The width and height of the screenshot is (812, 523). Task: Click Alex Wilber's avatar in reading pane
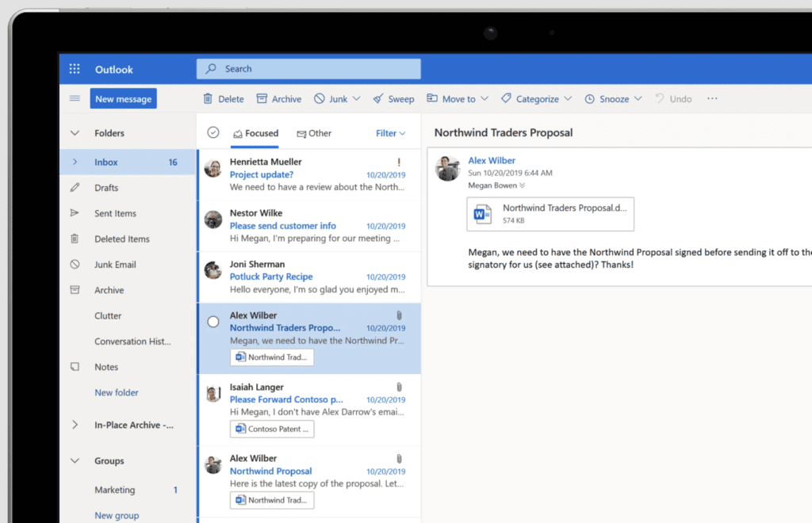pos(447,169)
